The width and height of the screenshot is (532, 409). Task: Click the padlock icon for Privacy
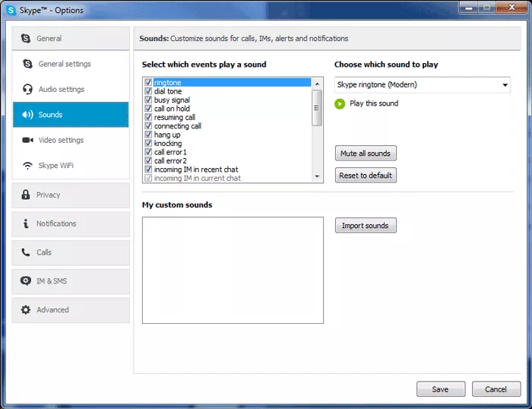tap(26, 195)
